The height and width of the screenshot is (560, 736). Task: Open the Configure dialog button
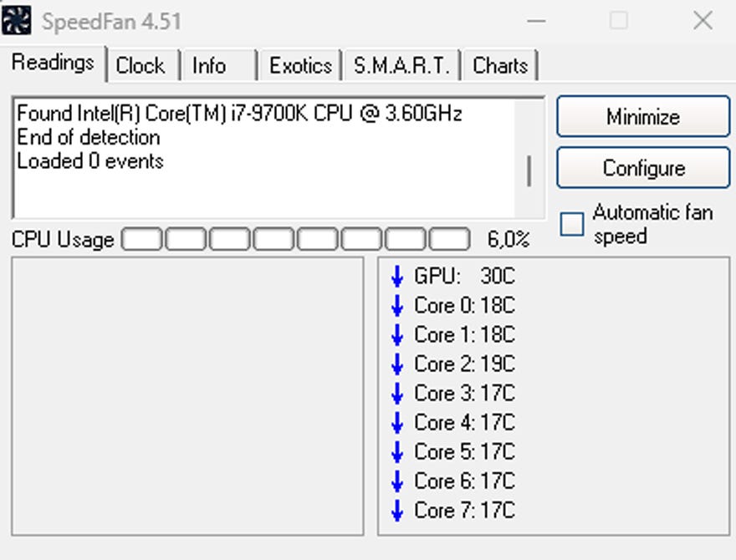point(643,168)
